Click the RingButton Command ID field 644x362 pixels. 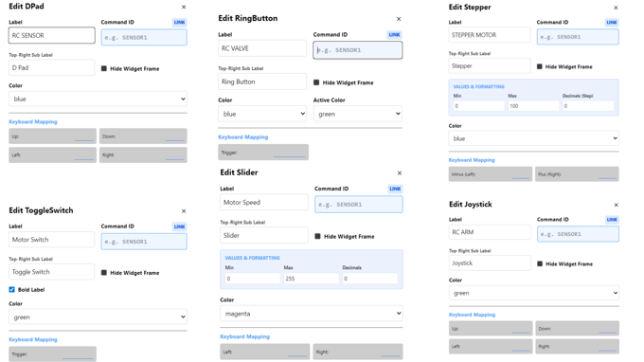pyautogui.click(x=358, y=50)
